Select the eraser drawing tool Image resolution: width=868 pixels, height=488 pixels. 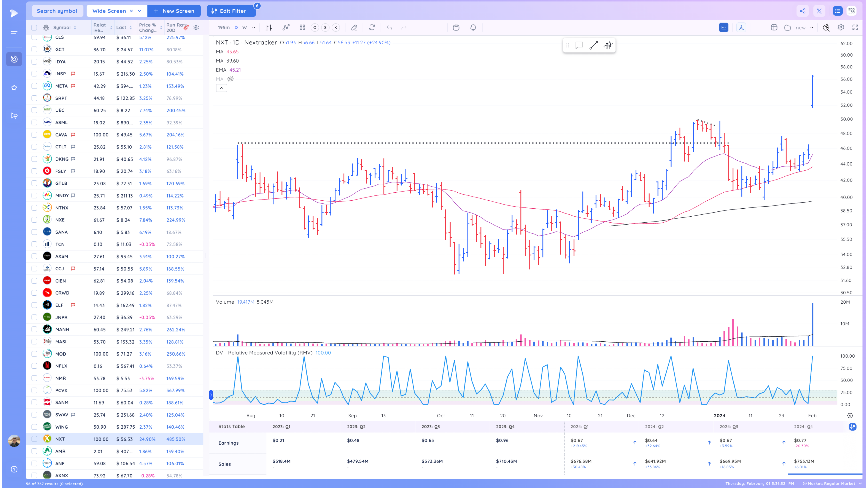coord(354,28)
